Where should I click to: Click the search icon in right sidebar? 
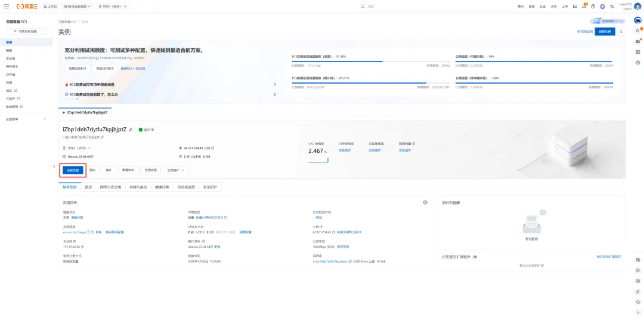pos(638,31)
